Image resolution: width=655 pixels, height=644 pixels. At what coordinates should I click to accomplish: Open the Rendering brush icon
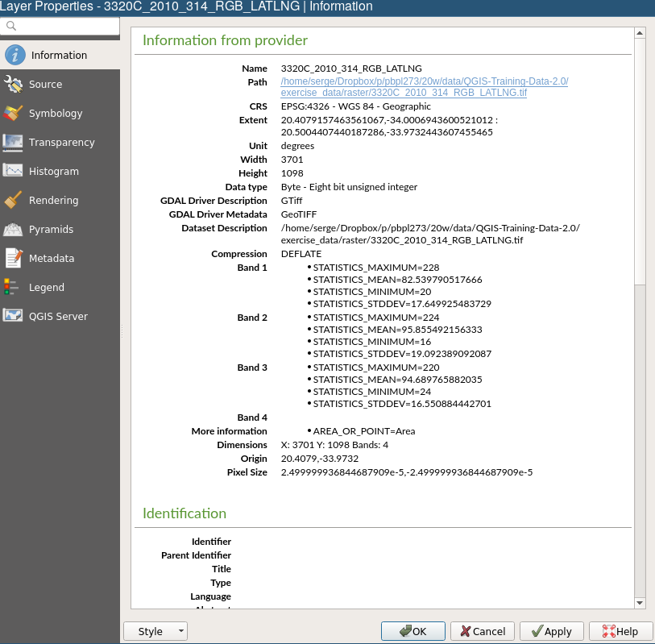point(14,201)
